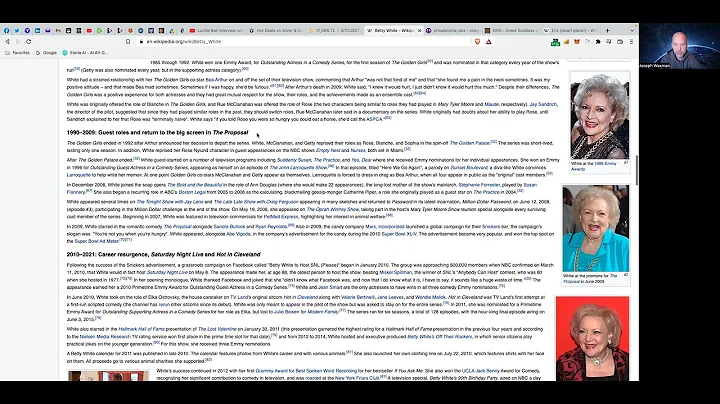Click the browser forward arrow
This screenshot has width=720, height=404.
(18, 41)
